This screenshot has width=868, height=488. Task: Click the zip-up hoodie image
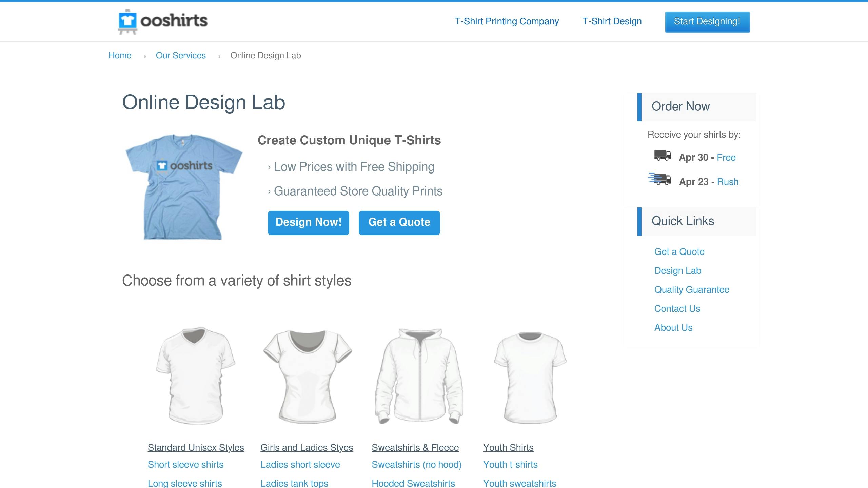click(x=419, y=375)
